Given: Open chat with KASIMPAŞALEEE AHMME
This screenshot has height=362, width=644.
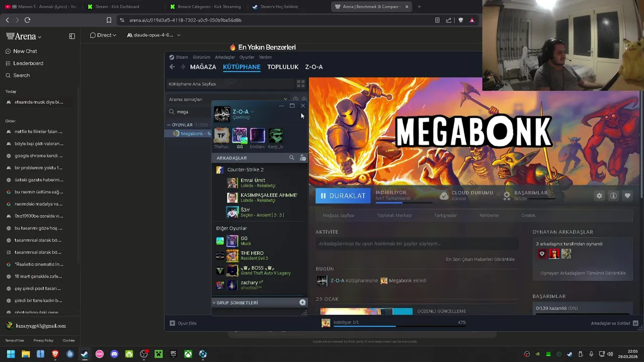Looking at the screenshot, I should (x=262, y=198).
